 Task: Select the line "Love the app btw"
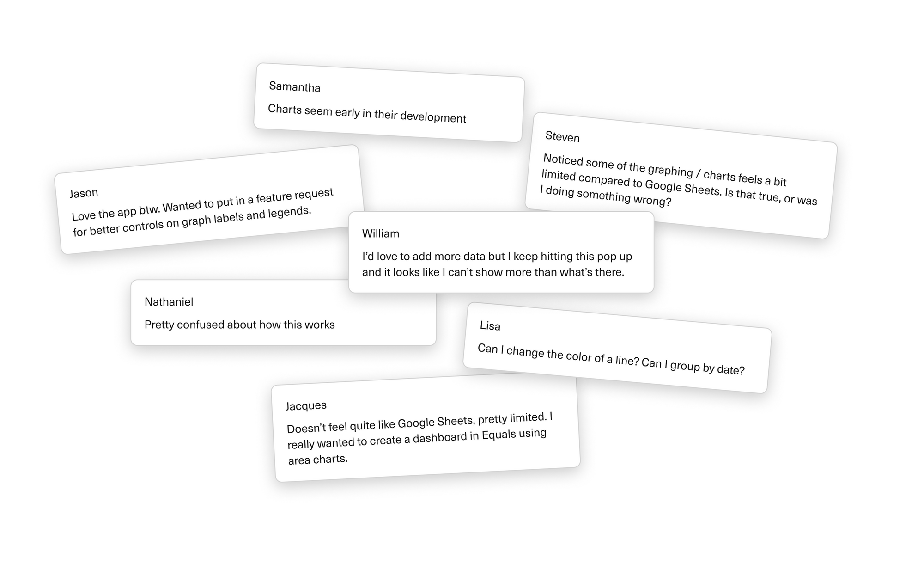202,204
